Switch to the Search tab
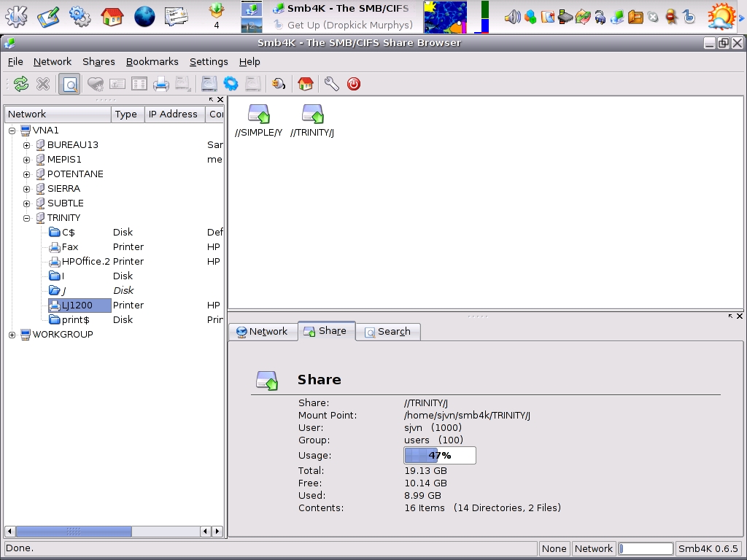 (x=387, y=332)
